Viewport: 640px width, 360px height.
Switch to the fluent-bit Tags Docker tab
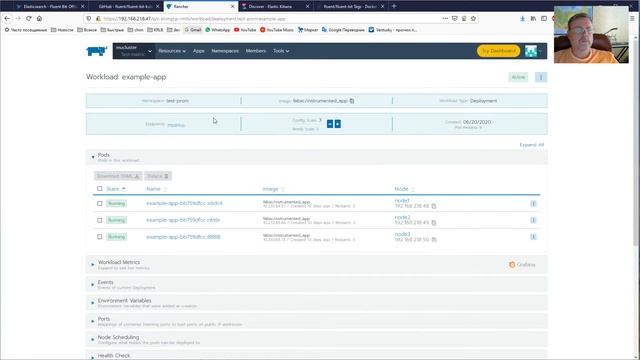(349, 7)
